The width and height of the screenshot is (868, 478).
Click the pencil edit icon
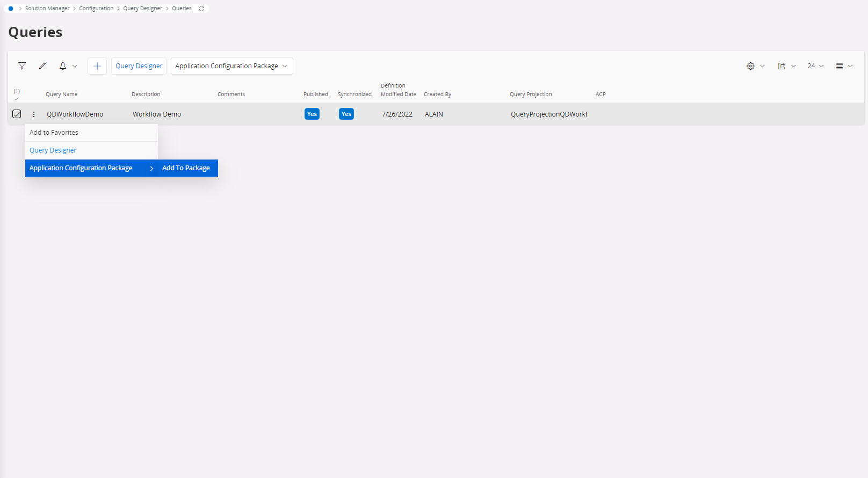coord(42,66)
